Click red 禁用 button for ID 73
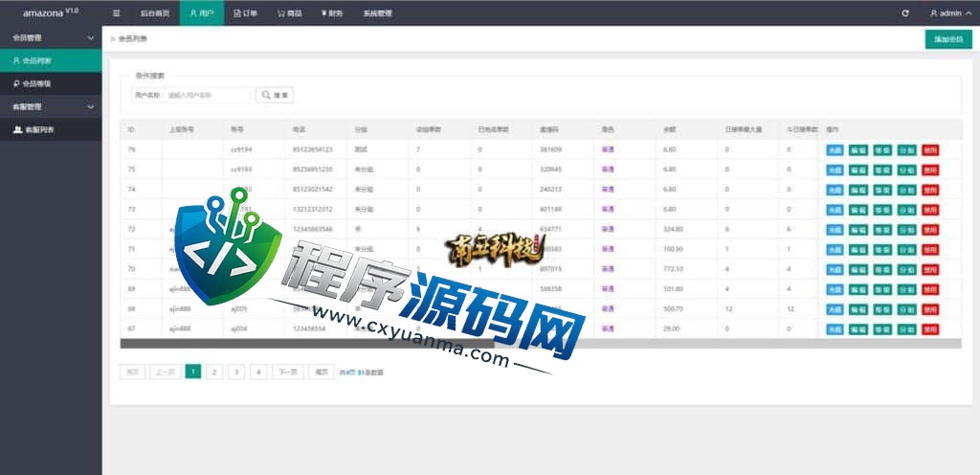This screenshot has height=475, width=980. pyautogui.click(x=930, y=210)
